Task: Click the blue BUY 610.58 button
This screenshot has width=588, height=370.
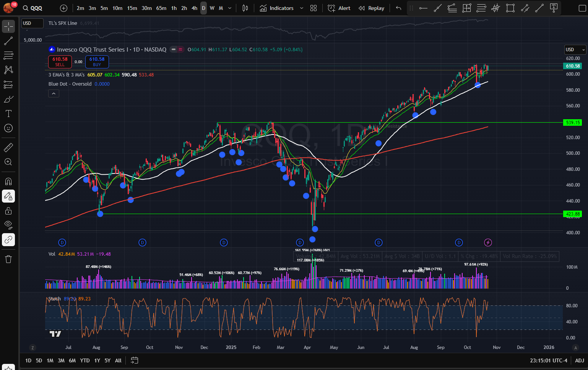Action: (x=97, y=62)
